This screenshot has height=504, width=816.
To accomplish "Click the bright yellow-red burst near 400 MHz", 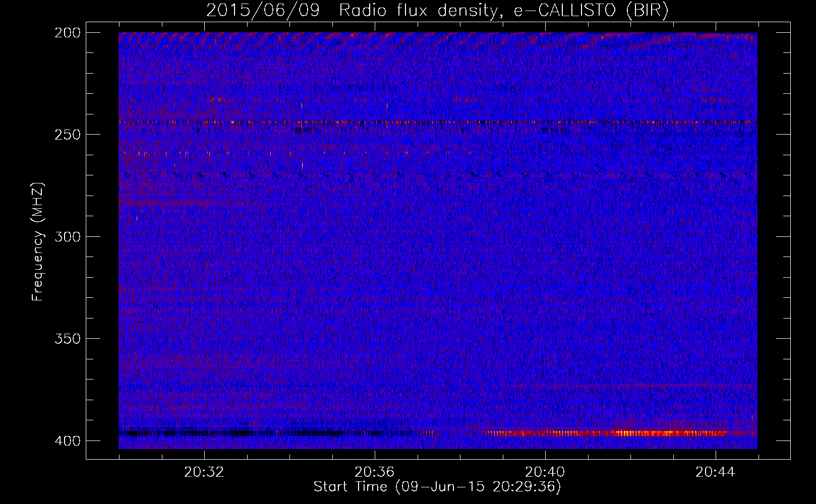I will coord(620,433).
